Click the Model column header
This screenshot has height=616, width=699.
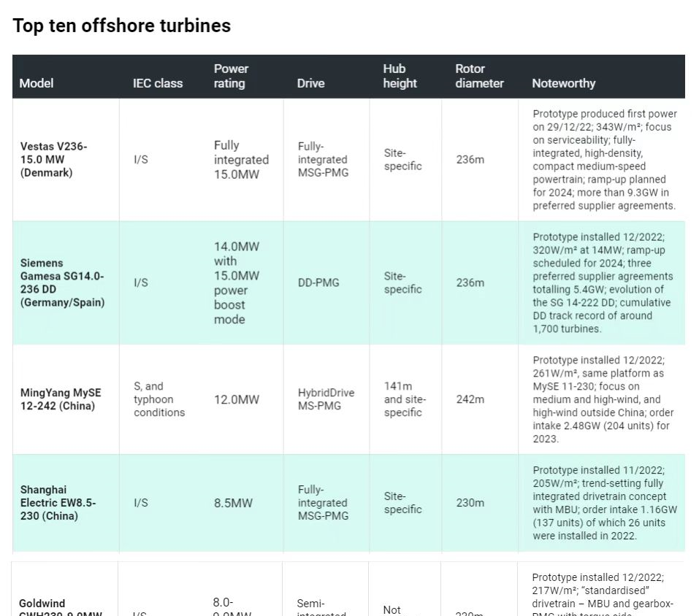(37, 83)
